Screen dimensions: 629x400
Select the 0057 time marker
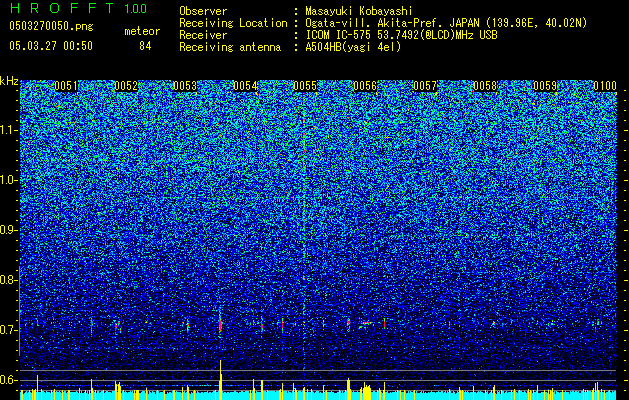425,86
